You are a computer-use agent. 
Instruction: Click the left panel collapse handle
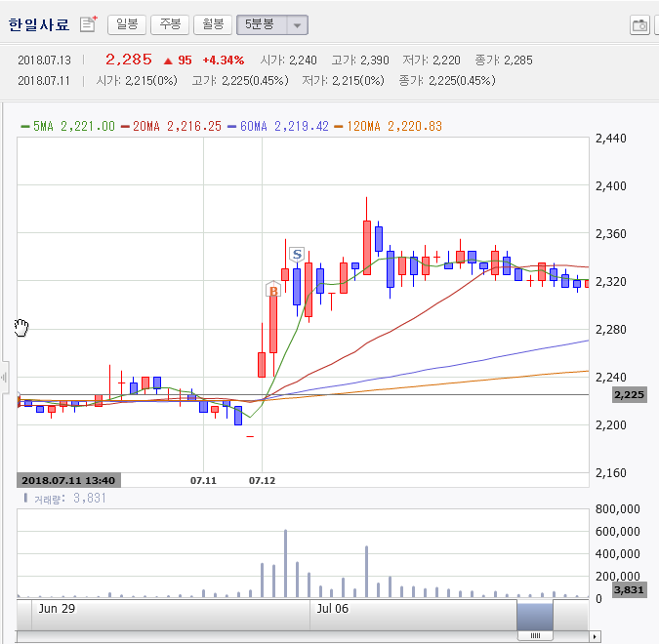click(x=4, y=378)
